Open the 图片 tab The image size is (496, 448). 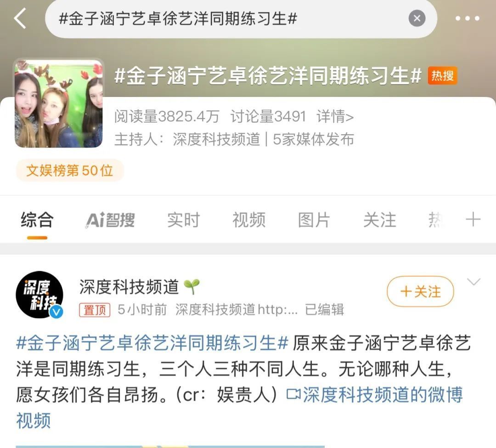(x=315, y=220)
